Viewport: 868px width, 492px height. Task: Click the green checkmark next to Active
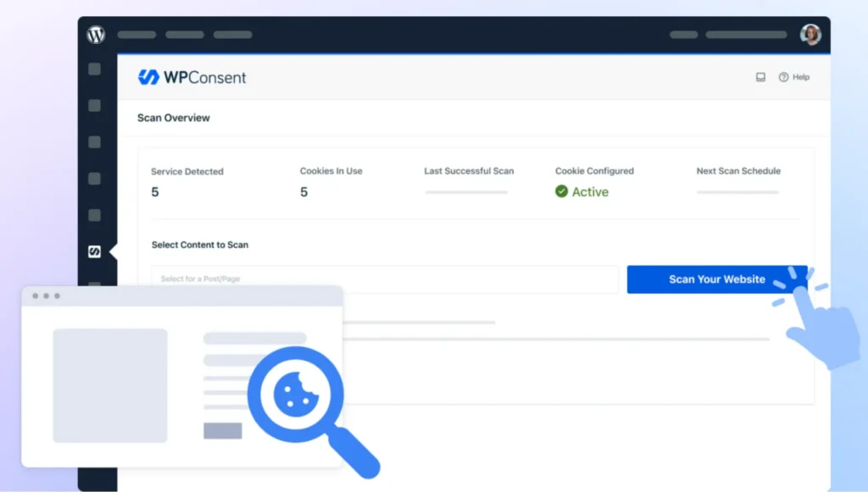click(x=561, y=191)
